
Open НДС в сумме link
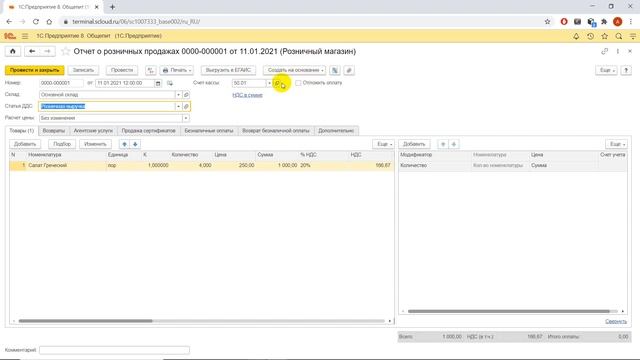click(247, 95)
